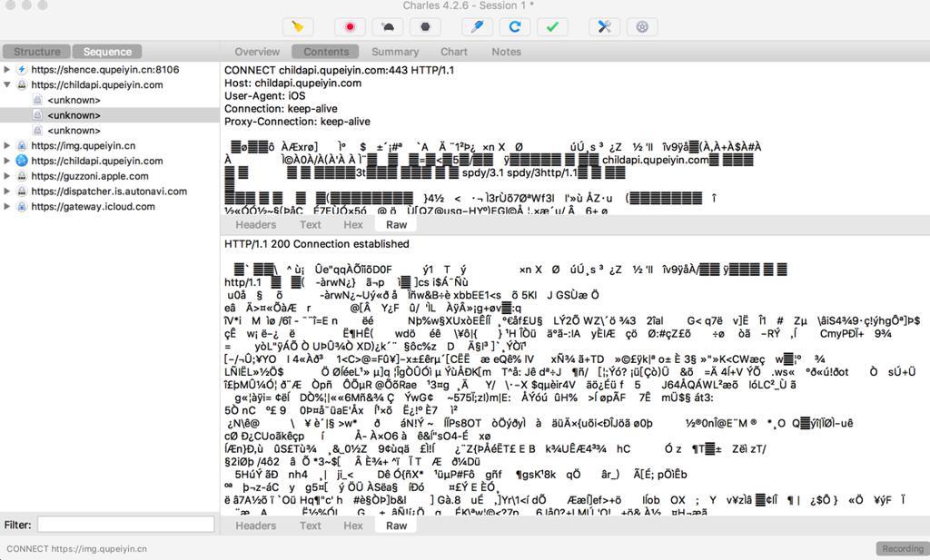The width and height of the screenshot is (930, 560).
Task: Expand the shence.qupeiyin.cn:8106 host
Action: click(x=7, y=69)
